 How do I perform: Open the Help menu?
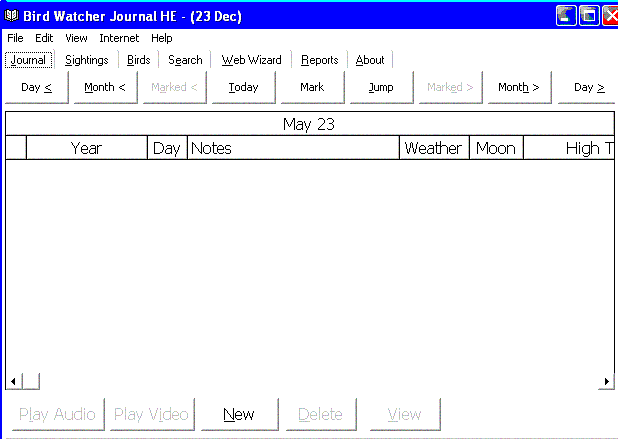point(162,38)
